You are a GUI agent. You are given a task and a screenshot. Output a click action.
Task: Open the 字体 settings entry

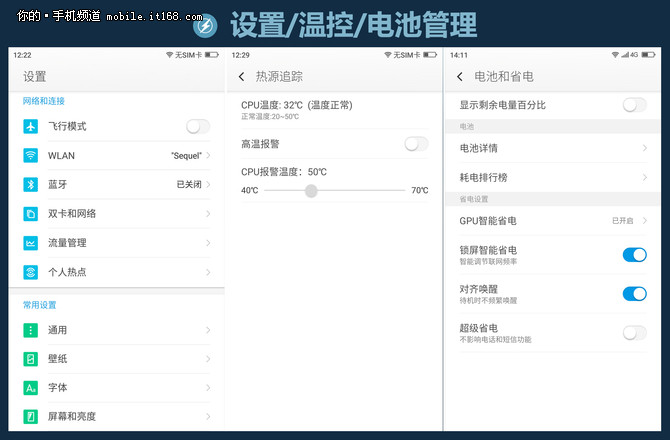(116, 388)
